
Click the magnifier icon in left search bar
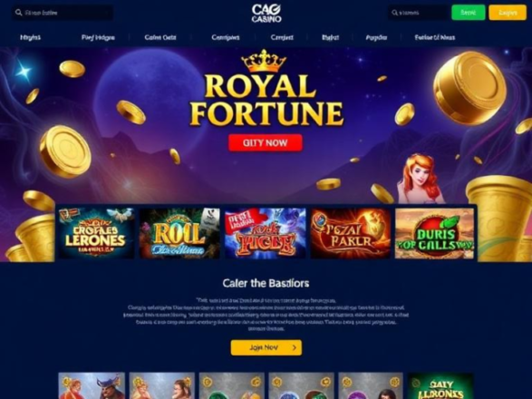18,13
